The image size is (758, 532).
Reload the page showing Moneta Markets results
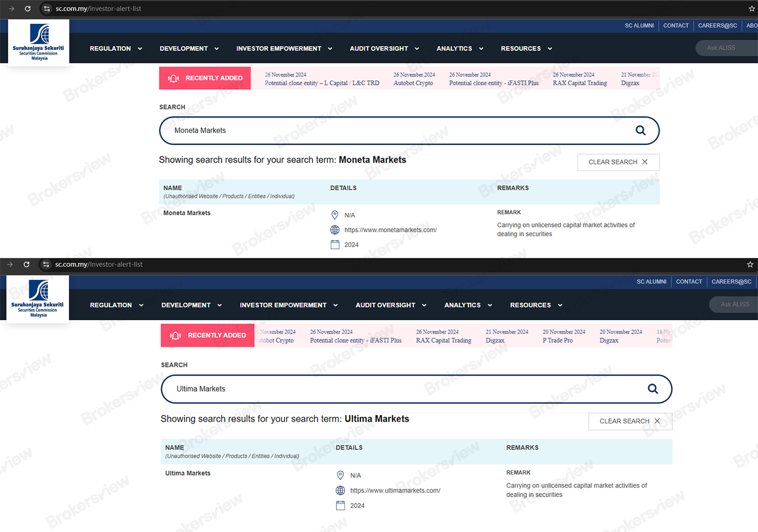[x=27, y=9]
